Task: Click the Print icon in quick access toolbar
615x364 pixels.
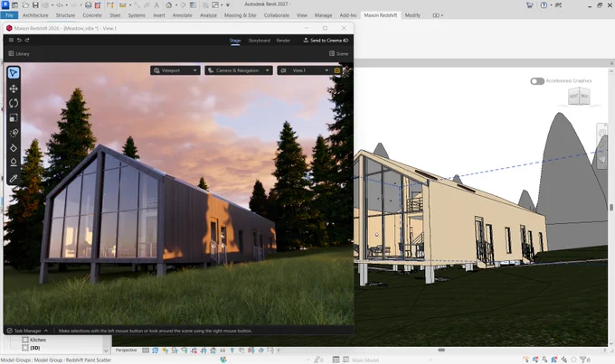Action: click(x=89, y=5)
